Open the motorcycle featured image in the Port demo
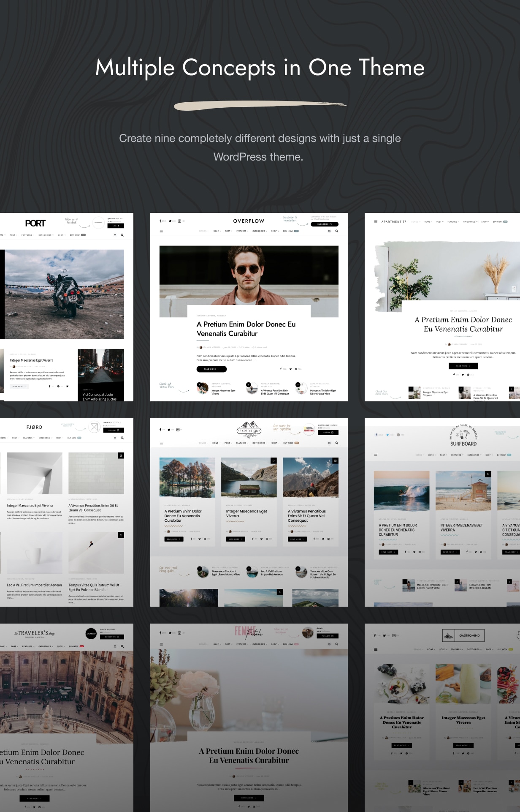 [64, 294]
